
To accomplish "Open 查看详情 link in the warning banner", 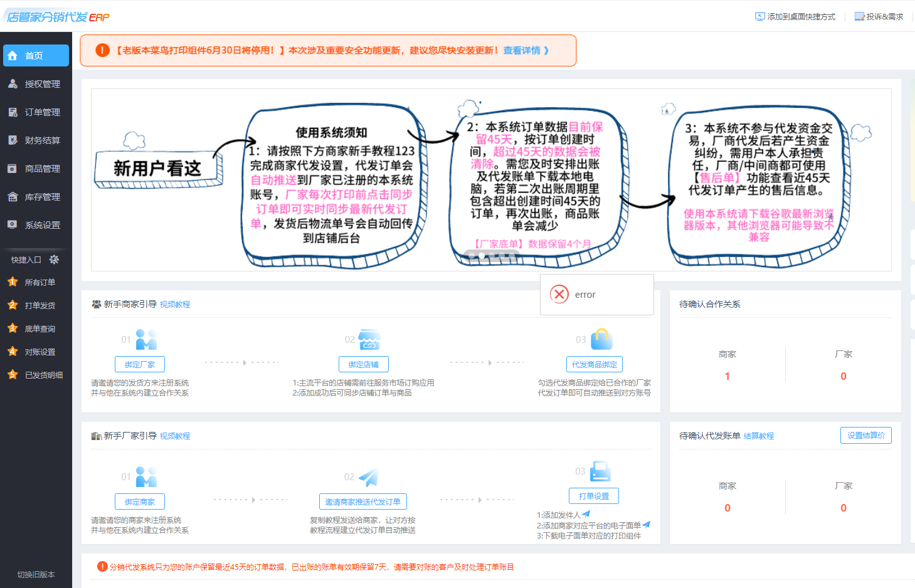I will point(526,50).
